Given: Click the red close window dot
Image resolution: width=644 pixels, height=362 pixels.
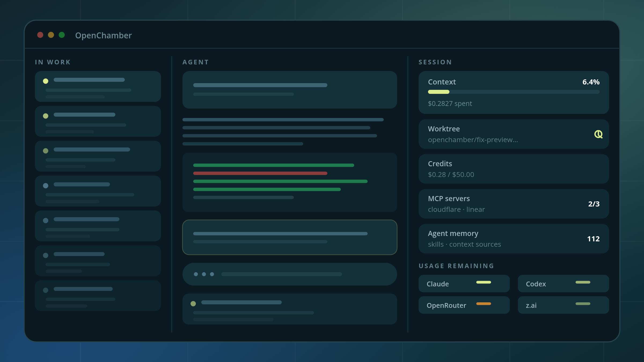Looking at the screenshot, I should pos(40,35).
